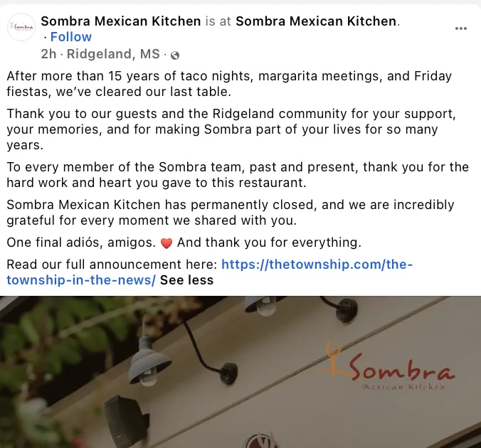
Task: Open the attached restaurant photo
Action: click(240, 372)
